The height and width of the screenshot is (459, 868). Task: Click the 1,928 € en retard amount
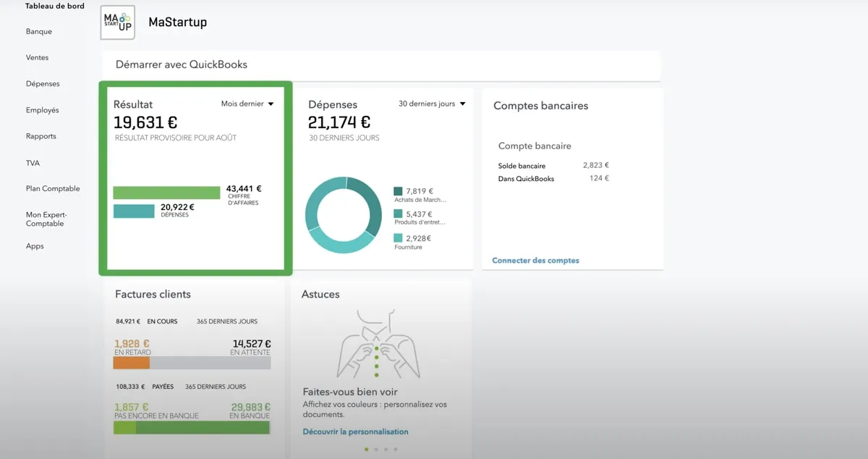132,344
